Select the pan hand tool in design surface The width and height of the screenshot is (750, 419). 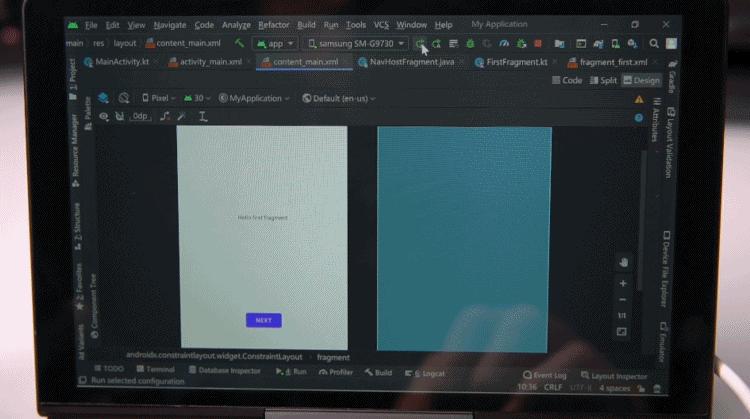coord(623,262)
